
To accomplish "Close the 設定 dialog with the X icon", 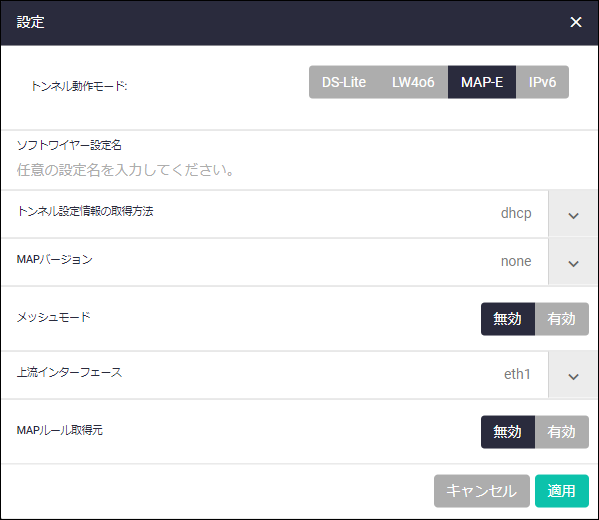I will click(x=576, y=22).
